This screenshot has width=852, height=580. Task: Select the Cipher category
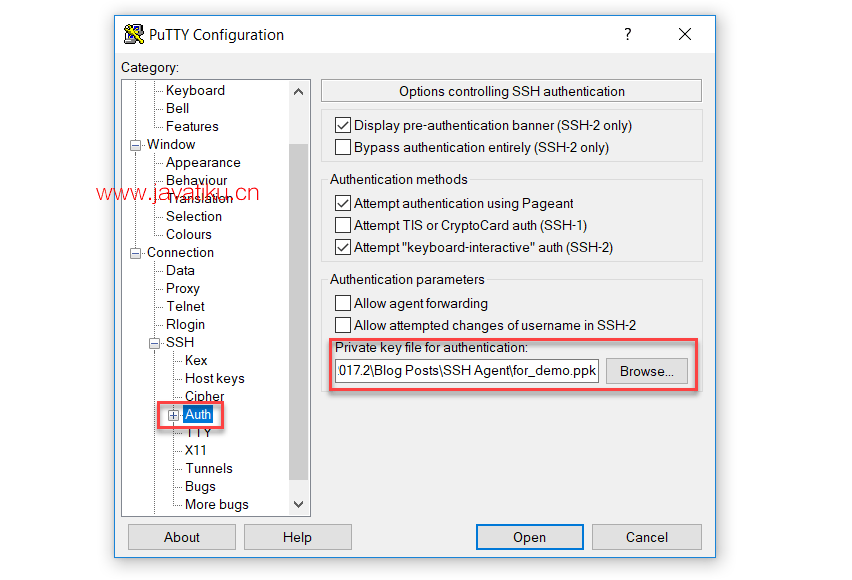(x=204, y=396)
